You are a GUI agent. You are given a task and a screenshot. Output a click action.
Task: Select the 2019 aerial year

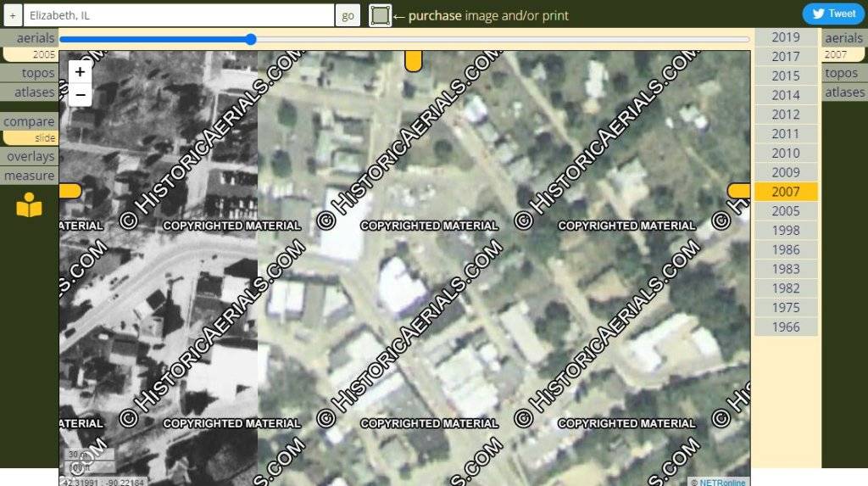pos(786,37)
